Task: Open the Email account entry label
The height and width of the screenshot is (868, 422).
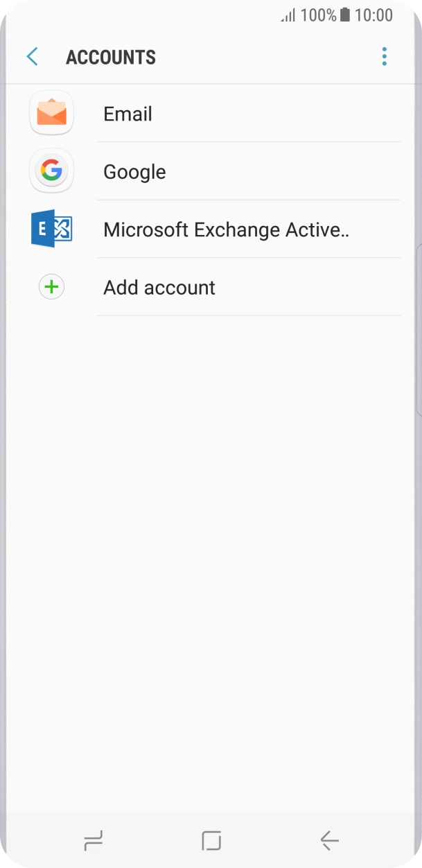Action: pyautogui.click(x=128, y=114)
